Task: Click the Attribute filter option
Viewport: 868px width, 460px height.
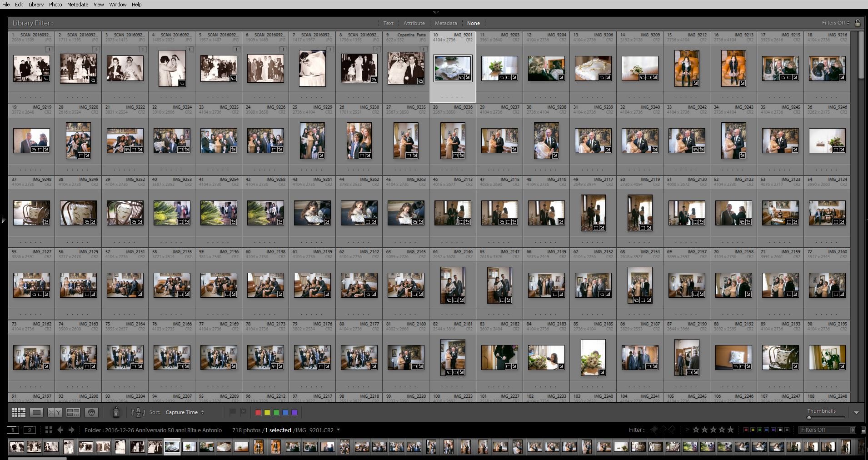Action: click(x=414, y=23)
